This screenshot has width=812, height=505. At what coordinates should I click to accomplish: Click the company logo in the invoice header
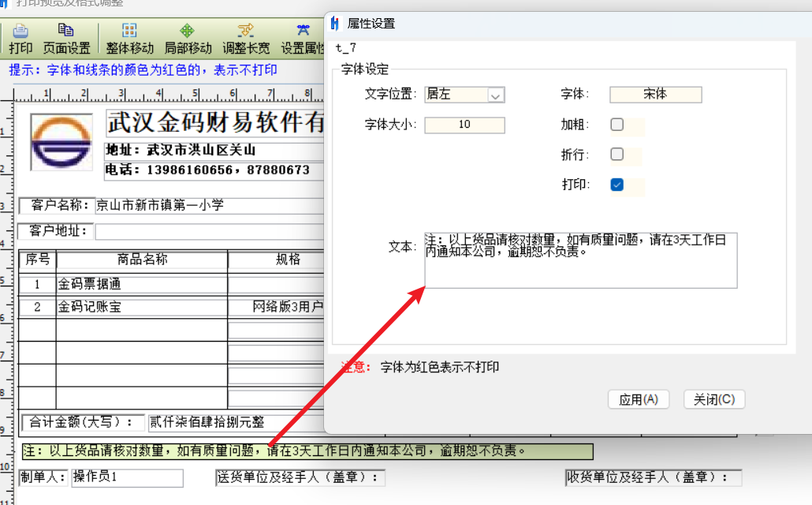60,142
